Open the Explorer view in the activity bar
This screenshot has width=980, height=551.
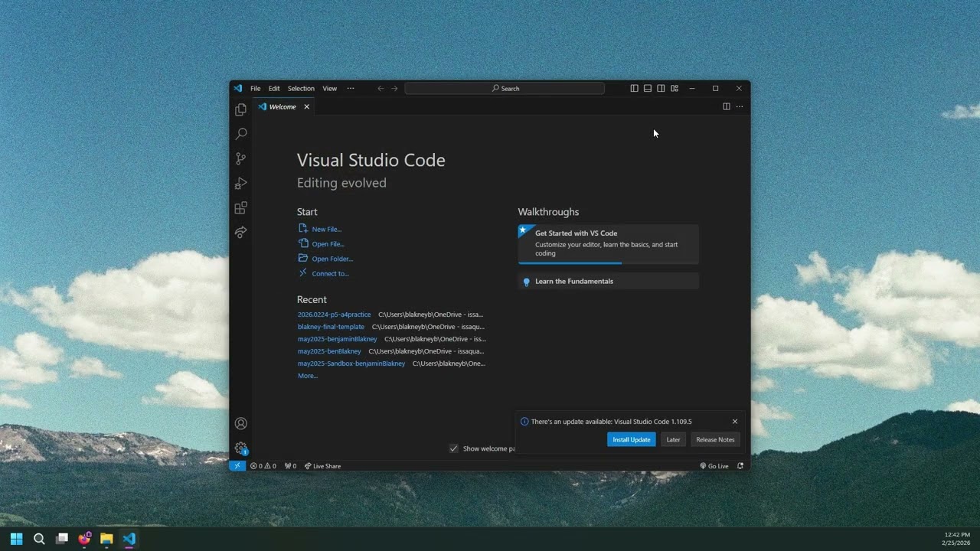[x=241, y=109]
